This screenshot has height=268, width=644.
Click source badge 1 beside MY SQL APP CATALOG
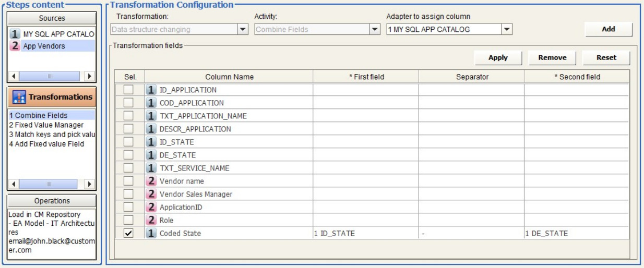[15, 34]
